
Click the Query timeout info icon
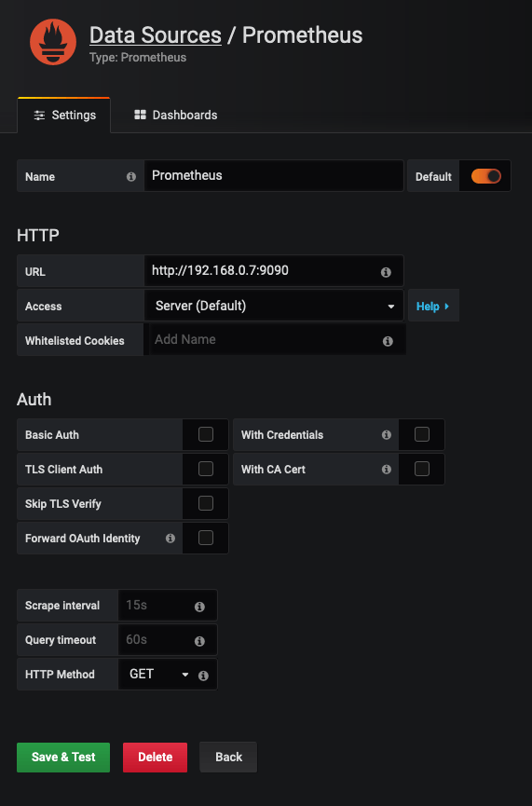(x=199, y=641)
